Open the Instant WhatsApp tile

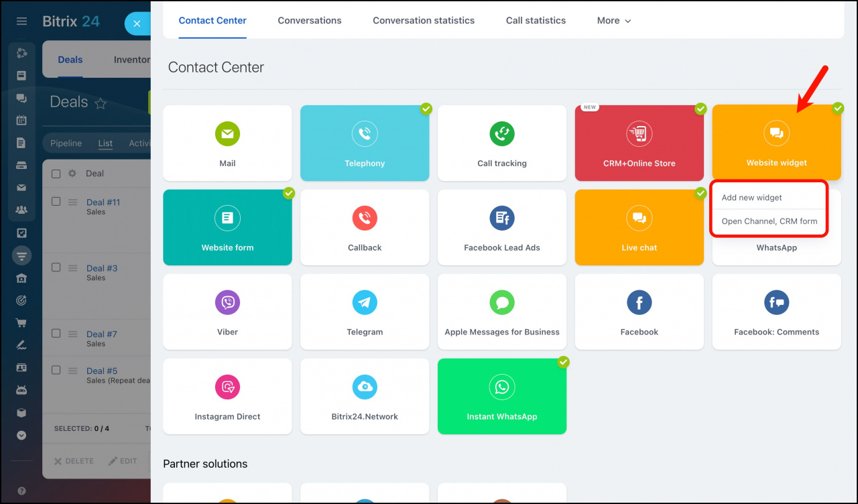click(502, 396)
